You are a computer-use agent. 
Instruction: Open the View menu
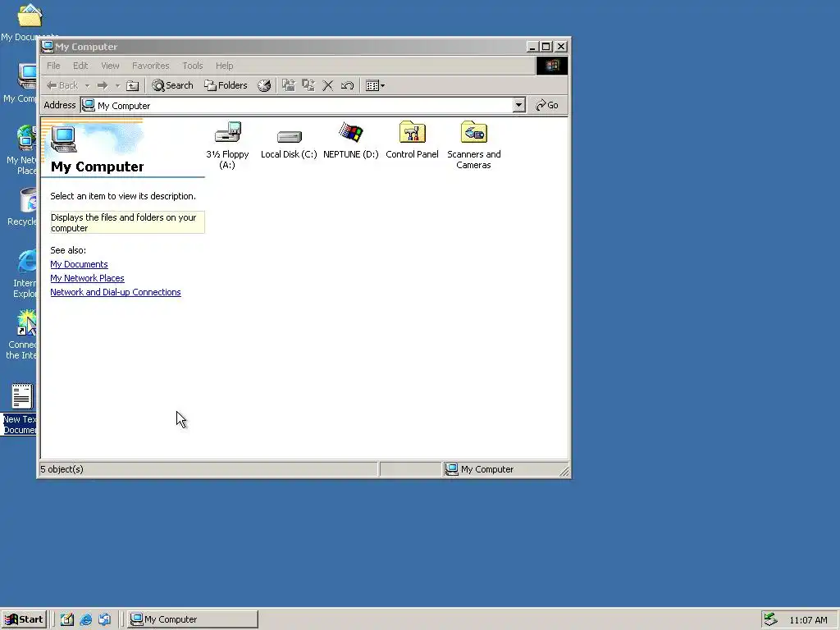[x=110, y=66]
